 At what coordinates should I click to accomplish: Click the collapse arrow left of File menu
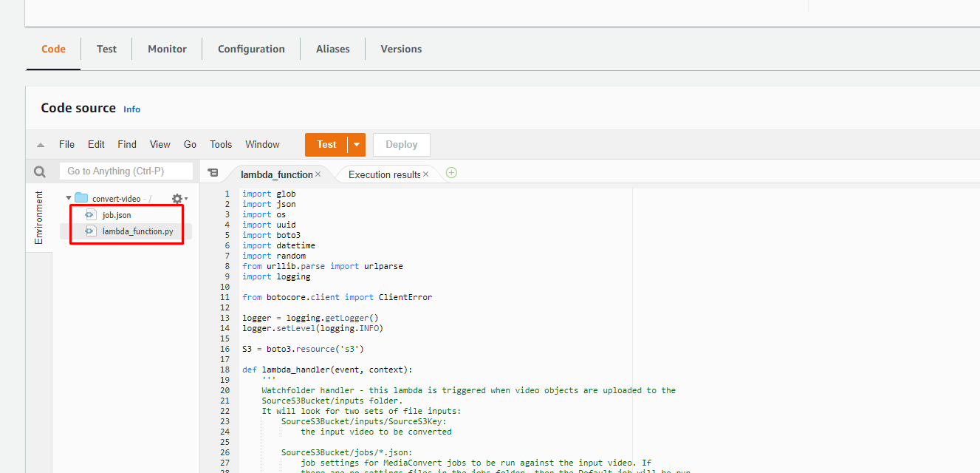(41, 145)
